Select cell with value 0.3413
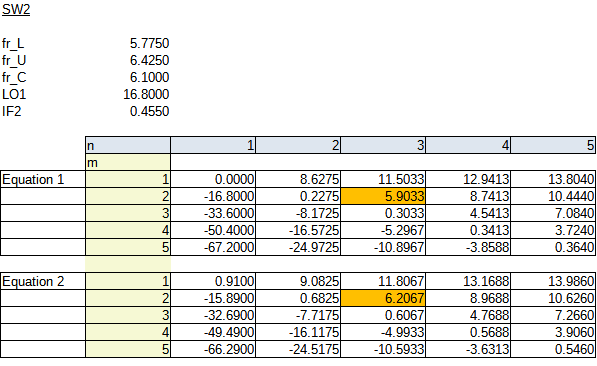This screenshot has height=366, width=597. pyautogui.click(x=468, y=230)
